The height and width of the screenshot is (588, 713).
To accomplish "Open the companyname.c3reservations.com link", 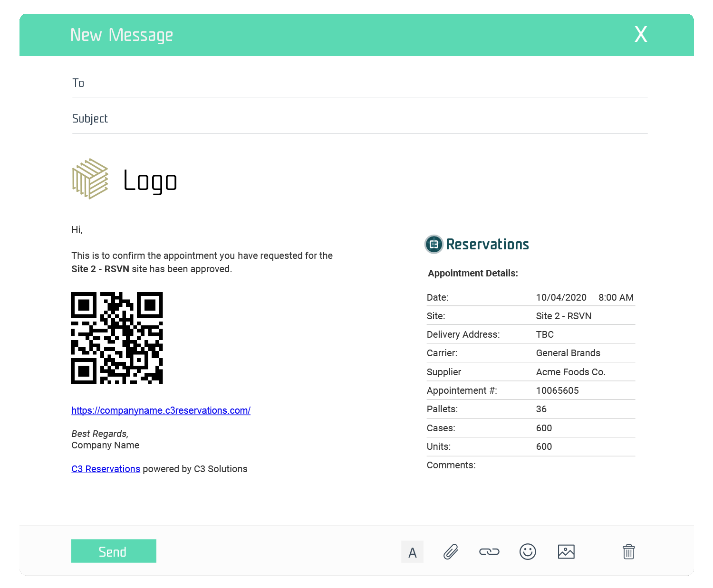I will [x=161, y=410].
